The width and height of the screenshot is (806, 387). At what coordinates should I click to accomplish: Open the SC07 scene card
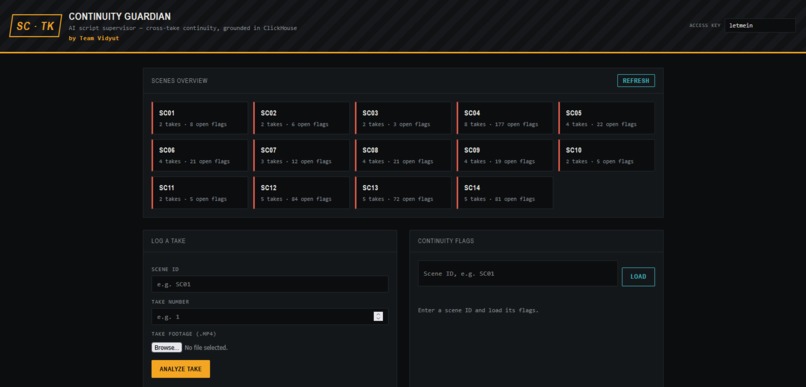tap(301, 155)
